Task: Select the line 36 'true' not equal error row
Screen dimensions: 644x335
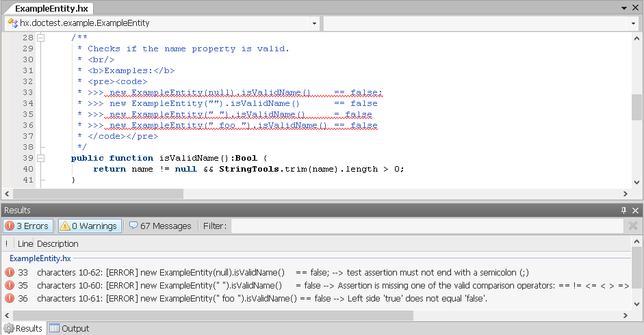Action: coord(316,299)
